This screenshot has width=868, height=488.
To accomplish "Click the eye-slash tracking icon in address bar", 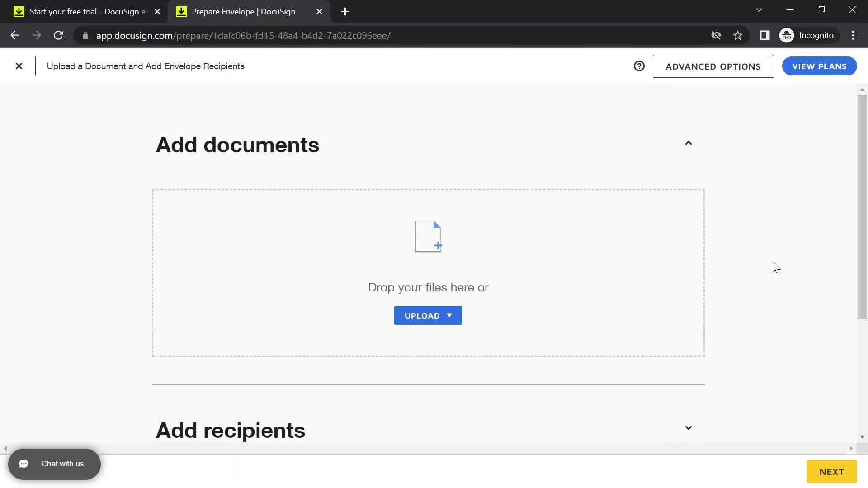I will click(716, 35).
